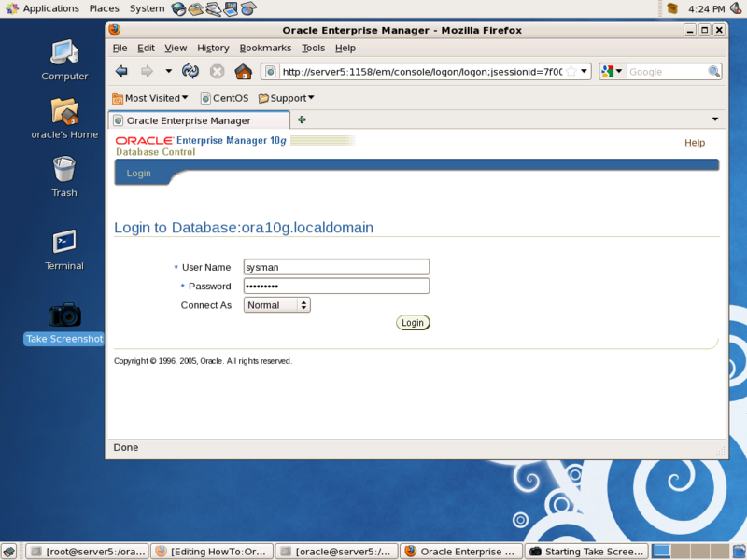Click the volume speaker icon
The height and width of the screenshot is (560, 747).
pos(737,8)
